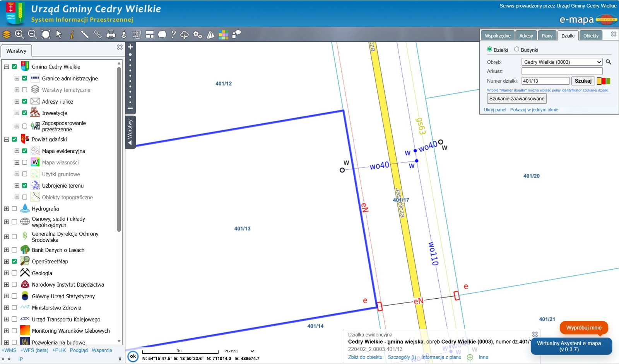Select the measure distance ruler tool
This screenshot has width=619, height=364.
click(85, 34)
